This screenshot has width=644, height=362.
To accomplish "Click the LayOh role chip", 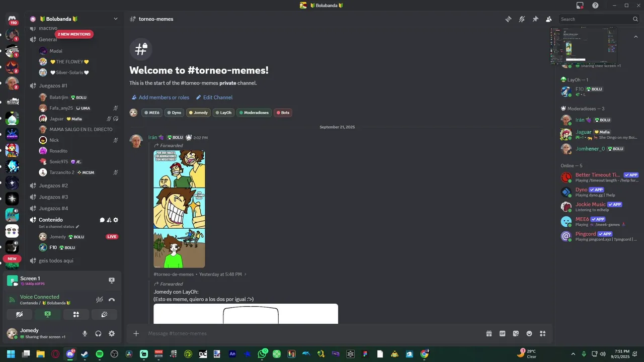I will [223, 113].
